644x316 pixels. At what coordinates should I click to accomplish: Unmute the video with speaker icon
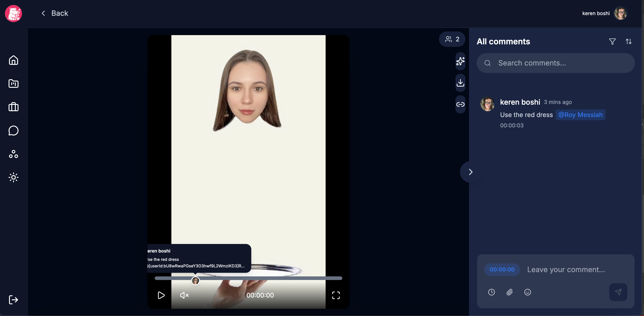(x=184, y=295)
